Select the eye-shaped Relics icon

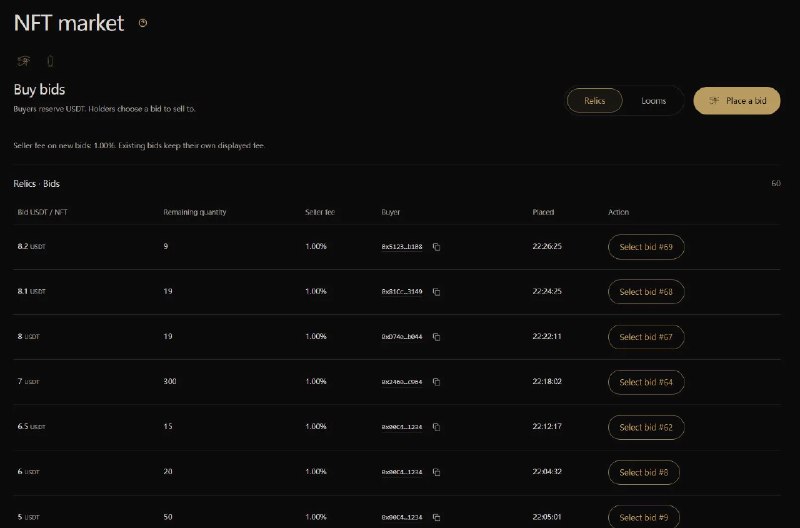click(x=23, y=61)
